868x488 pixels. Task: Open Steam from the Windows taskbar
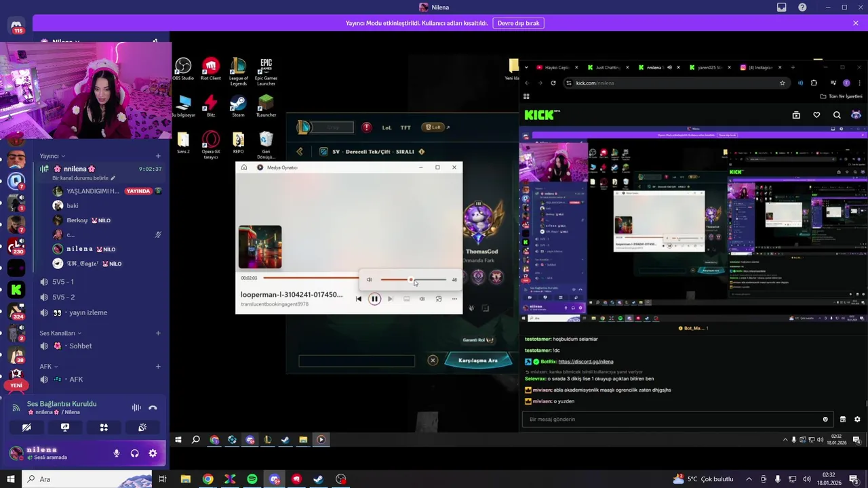click(319, 479)
